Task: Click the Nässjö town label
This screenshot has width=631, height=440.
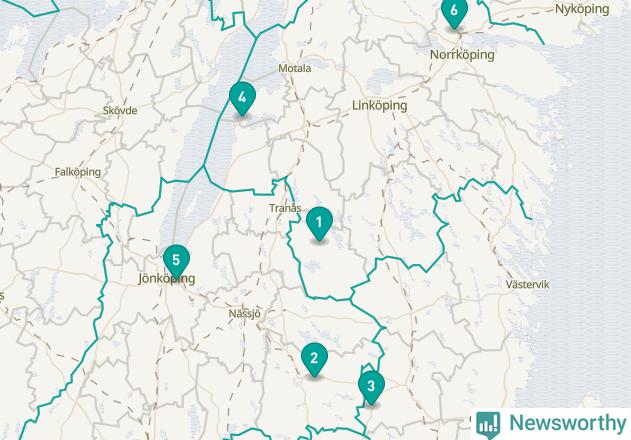Action: pyautogui.click(x=245, y=314)
